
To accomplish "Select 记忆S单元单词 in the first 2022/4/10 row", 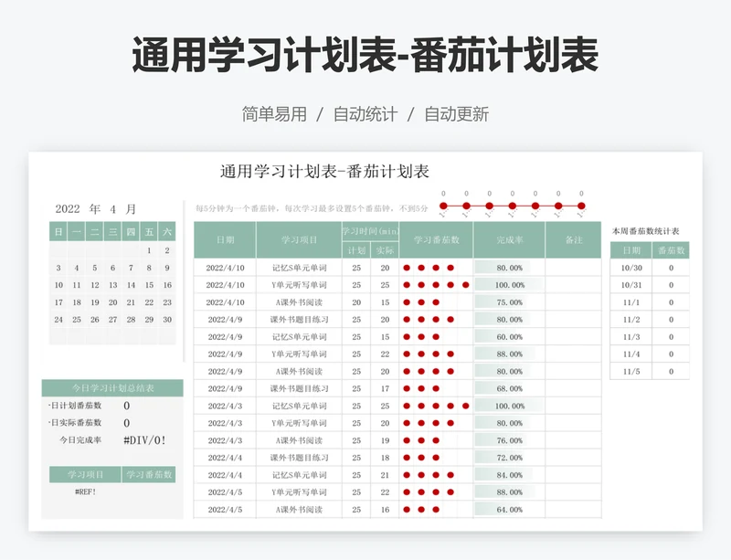I will click(300, 268).
